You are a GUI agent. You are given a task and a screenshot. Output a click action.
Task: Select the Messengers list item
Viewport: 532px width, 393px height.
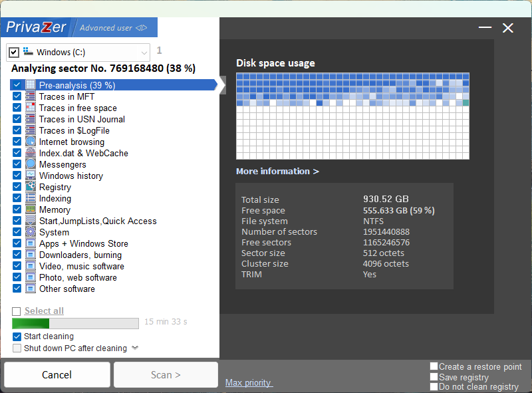point(63,164)
